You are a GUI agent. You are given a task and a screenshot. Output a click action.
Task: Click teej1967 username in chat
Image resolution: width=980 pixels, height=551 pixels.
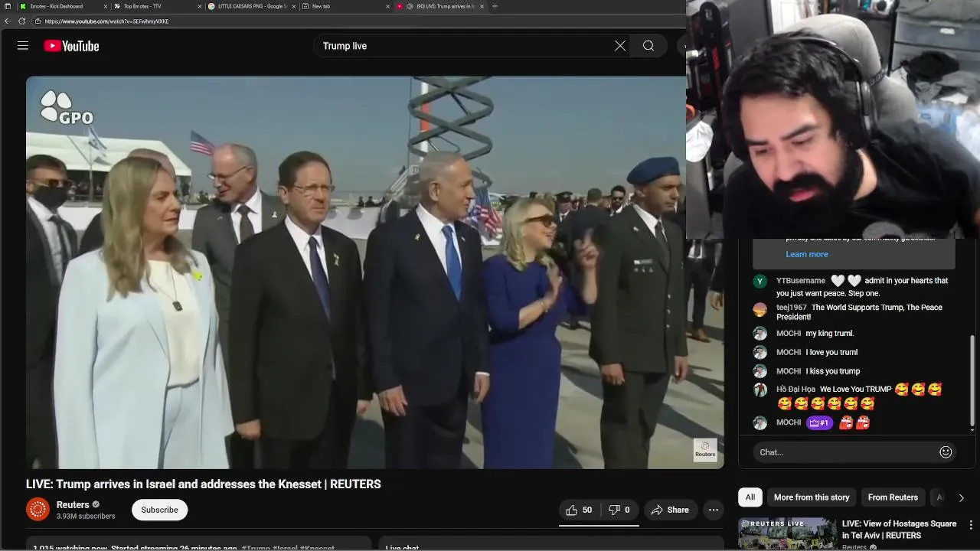click(791, 308)
